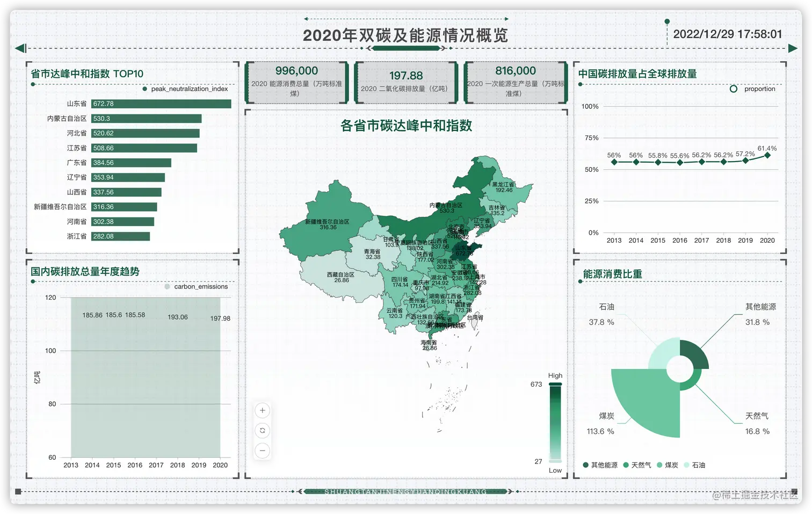Click the 云南省 region on the map
The width and height of the screenshot is (812, 514).
pyautogui.click(x=395, y=314)
